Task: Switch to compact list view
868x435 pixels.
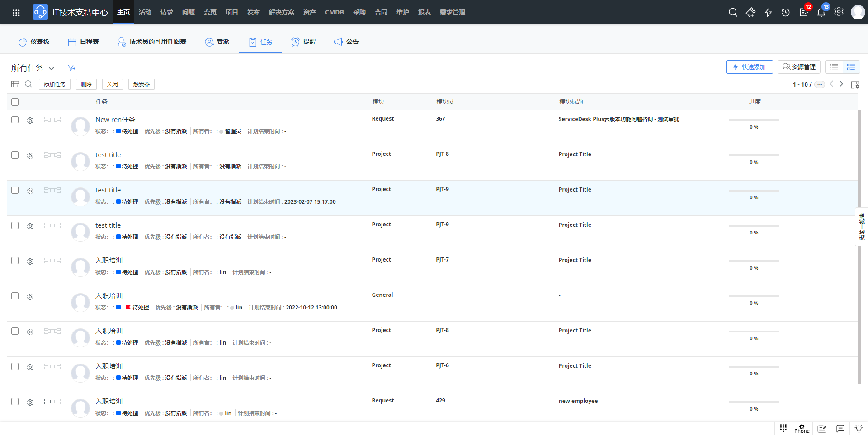Action: pyautogui.click(x=834, y=67)
